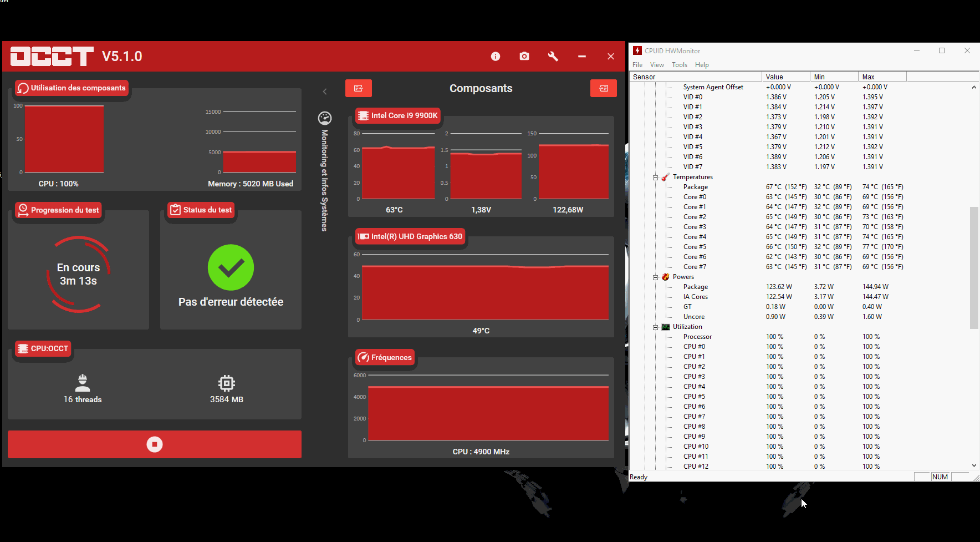Open the File menu in HWMonitor
The width and height of the screenshot is (980, 542).
(637, 65)
